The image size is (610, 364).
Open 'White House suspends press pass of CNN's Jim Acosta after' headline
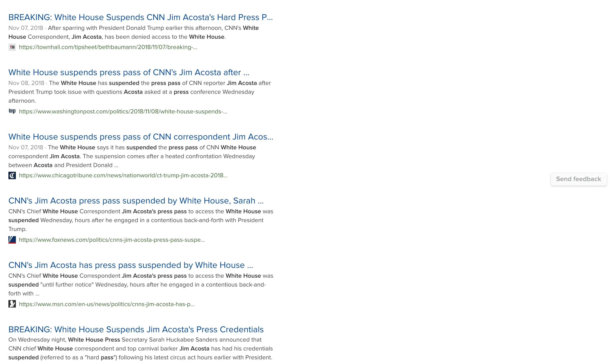point(129,72)
